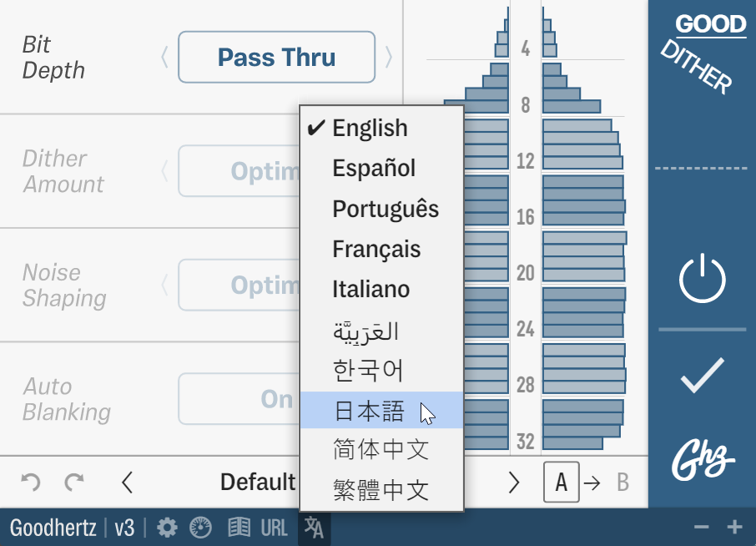Image resolution: width=756 pixels, height=546 pixels.
Task: Step Dither Amount to previous value
Action: point(165,171)
